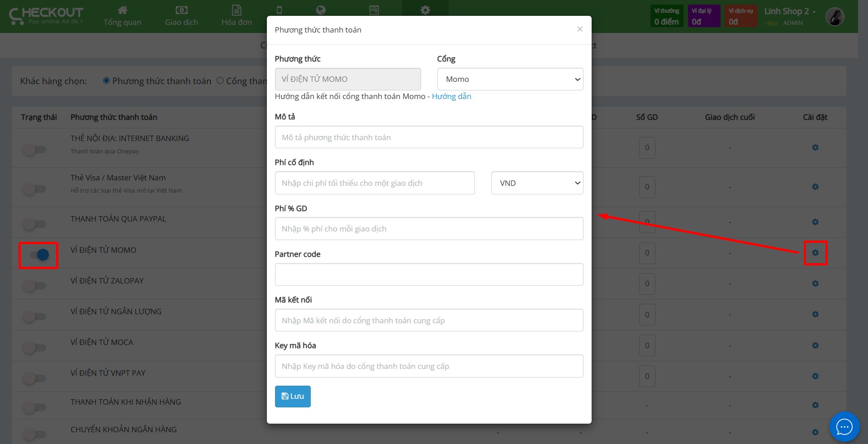Open settings gear for Ví điện tử ZaloPay row
The width and height of the screenshot is (868, 444).
[x=815, y=283]
